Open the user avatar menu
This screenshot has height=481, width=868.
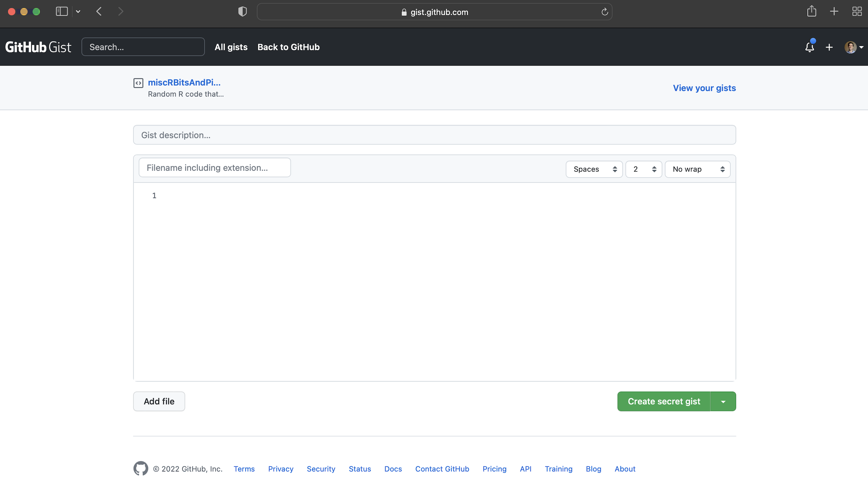(x=854, y=47)
